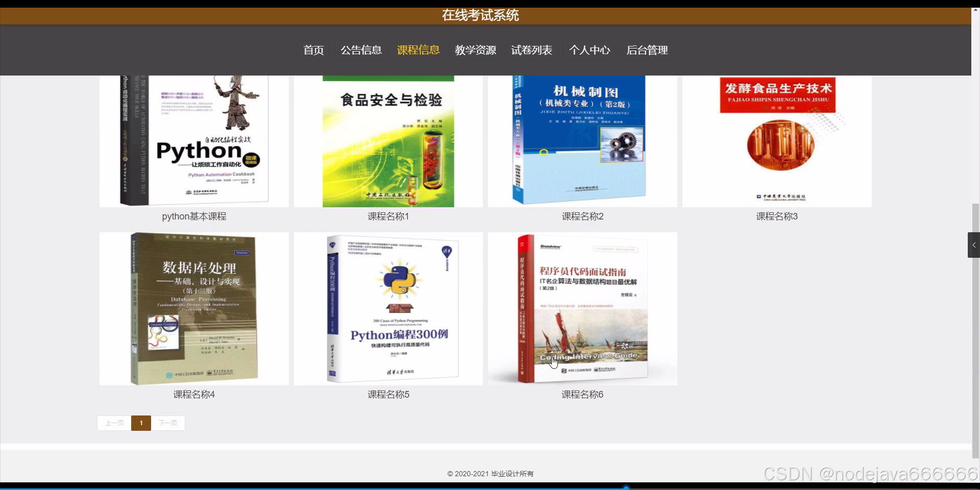This screenshot has height=490, width=980.
Task: Open the 发酵食品生产技术 book cover
Action: (x=777, y=141)
